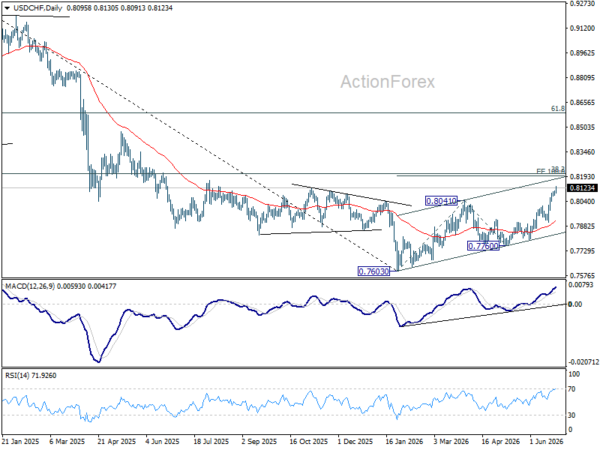Viewport: 600px width, 450px height.
Task: Click the 0.91200 price axis value
Action: coord(582,28)
